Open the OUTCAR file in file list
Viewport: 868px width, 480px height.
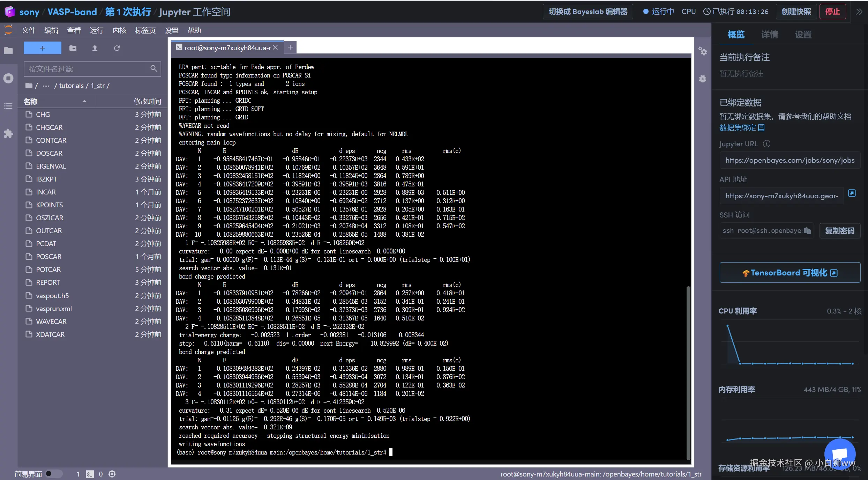point(49,231)
